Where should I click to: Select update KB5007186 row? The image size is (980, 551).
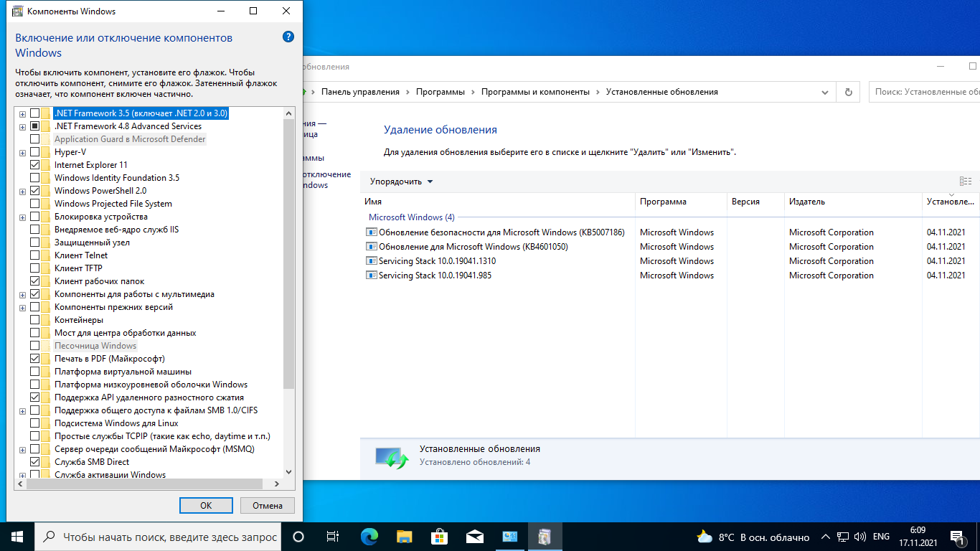click(x=670, y=232)
